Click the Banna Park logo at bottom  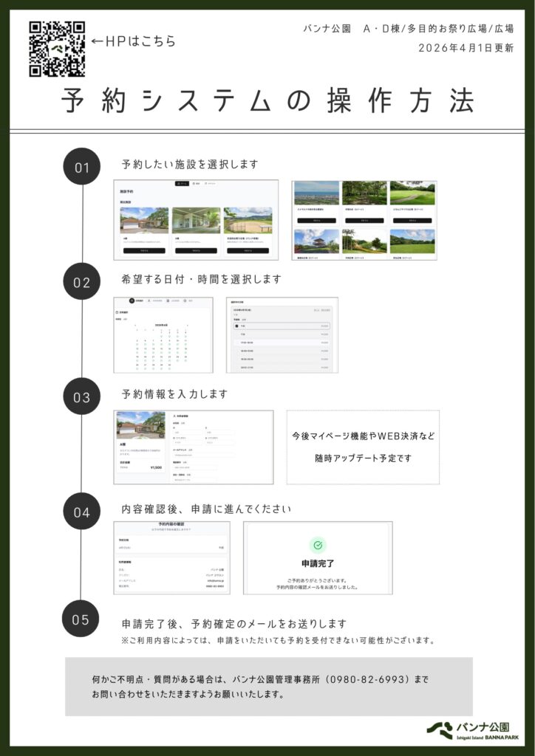coord(472,730)
